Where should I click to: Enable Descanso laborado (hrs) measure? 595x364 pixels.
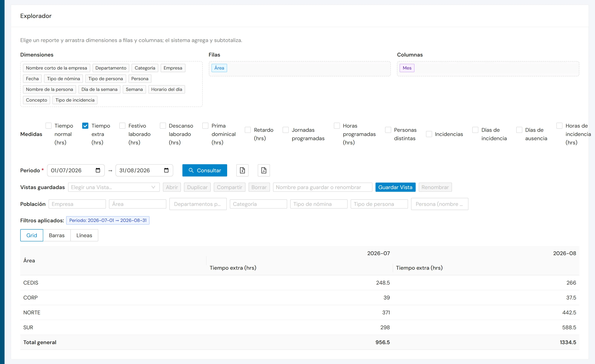[163, 126]
